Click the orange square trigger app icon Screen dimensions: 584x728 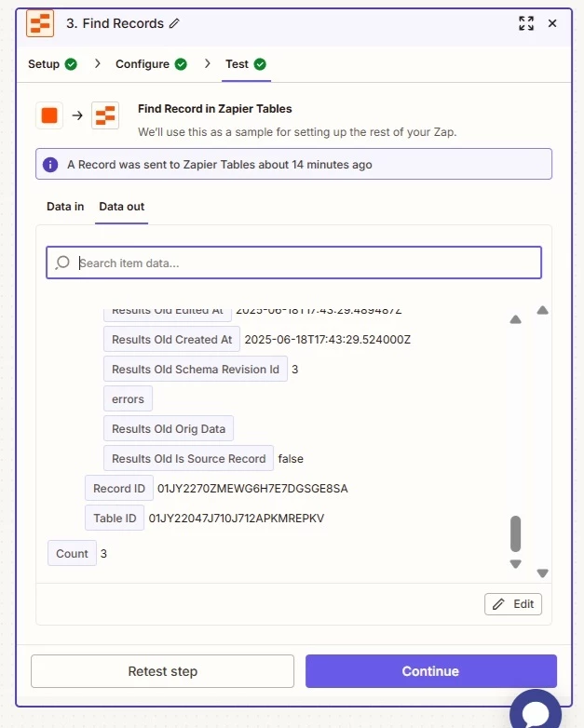click(x=49, y=115)
